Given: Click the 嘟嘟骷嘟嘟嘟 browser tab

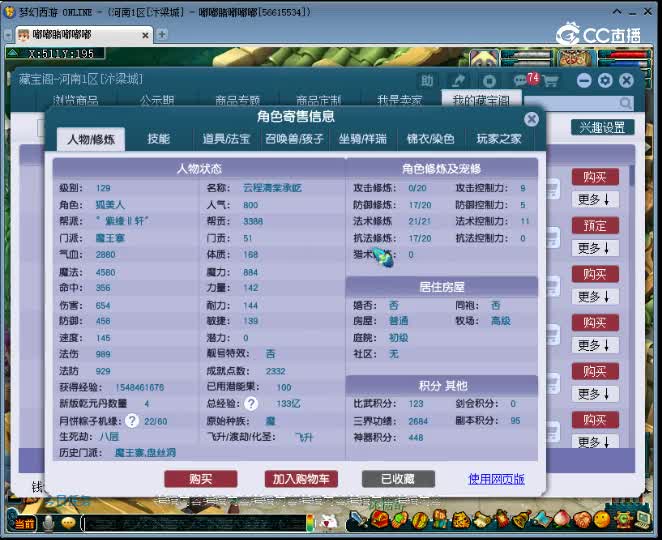Looking at the screenshot, I should (84, 35).
